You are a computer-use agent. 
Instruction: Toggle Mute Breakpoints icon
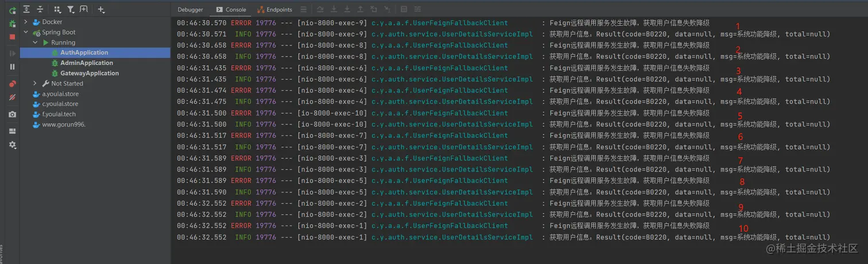click(x=12, y=98)
